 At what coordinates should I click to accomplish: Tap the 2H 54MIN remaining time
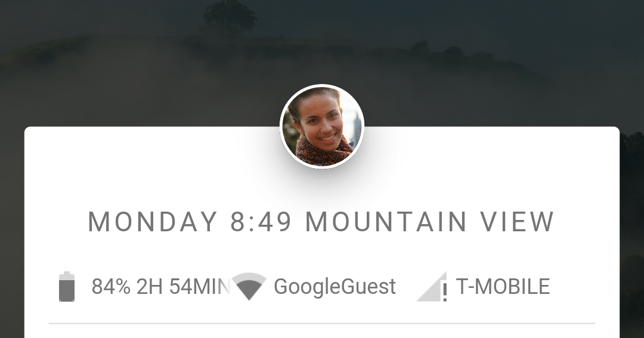(183, 287)
